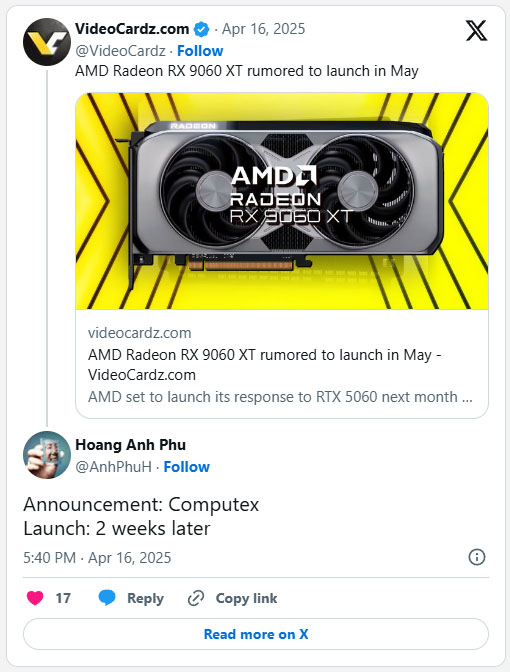The height and width of the screenshot is (672, 510).
Task: Click Read more on X button
Action: [256, 634]
